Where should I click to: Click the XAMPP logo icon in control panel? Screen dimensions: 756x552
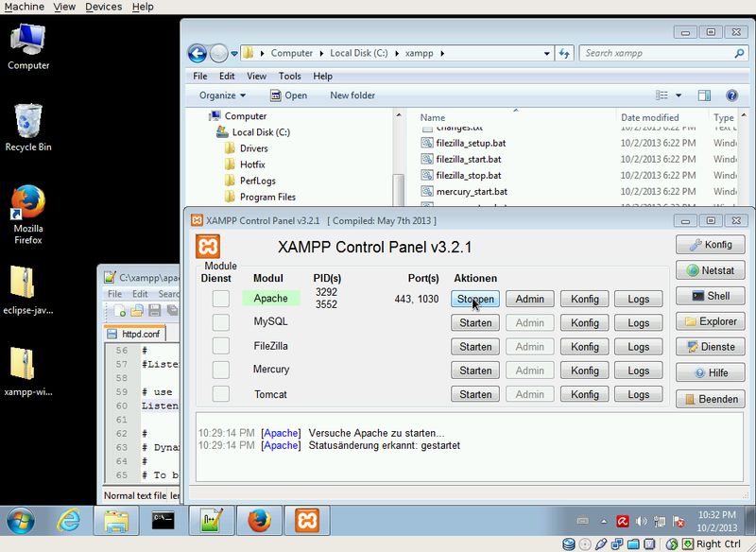point(208,248)
